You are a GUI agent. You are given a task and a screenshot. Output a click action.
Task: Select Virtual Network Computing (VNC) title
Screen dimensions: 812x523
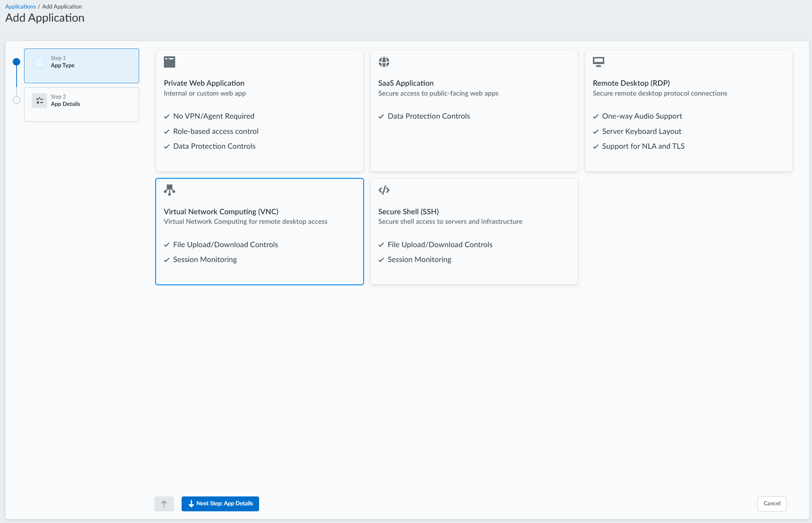[x=221, y=211]
